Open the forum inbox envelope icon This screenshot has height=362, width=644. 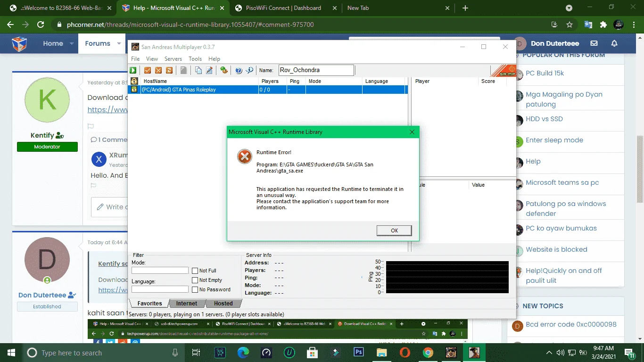(594, 43)
